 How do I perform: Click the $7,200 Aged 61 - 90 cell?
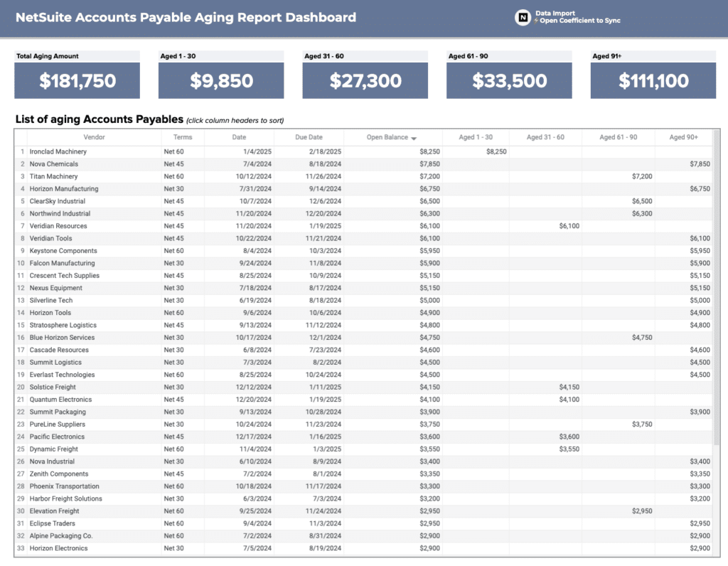(x=642, y=176)
